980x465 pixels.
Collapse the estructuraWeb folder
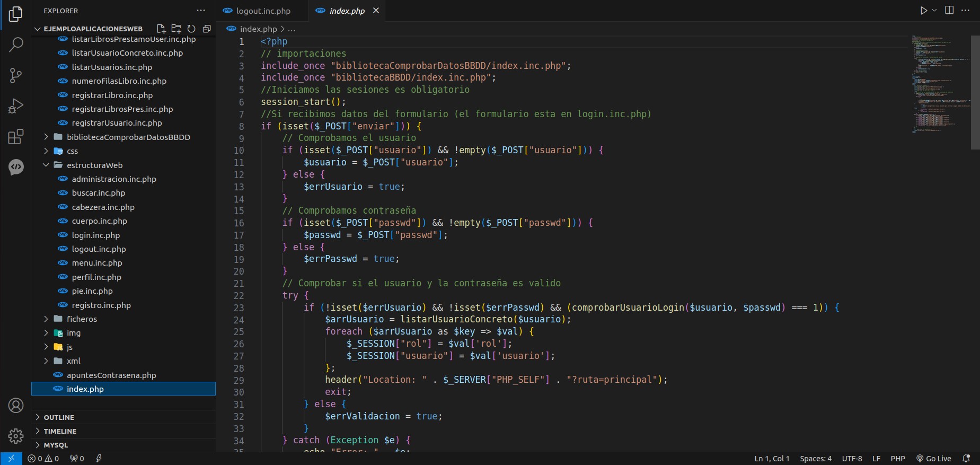(123, 165)
